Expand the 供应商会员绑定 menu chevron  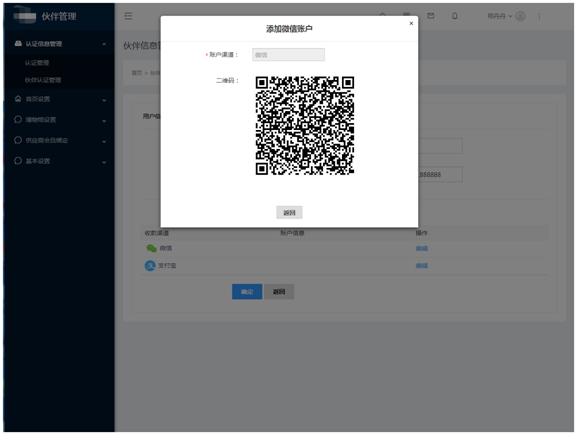pos(104,141)
